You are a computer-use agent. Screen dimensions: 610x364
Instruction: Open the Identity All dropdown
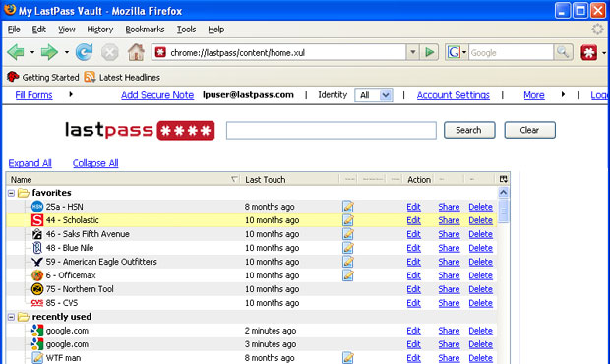tap(374, 95)
